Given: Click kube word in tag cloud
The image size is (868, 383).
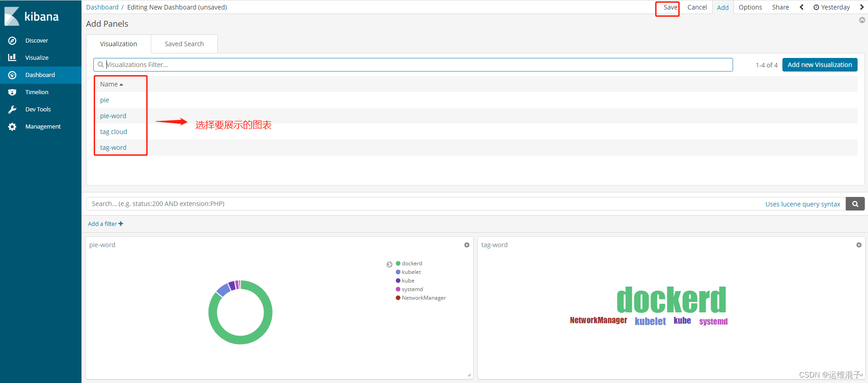Looking at the screenshot, I should tap(682, 321).
